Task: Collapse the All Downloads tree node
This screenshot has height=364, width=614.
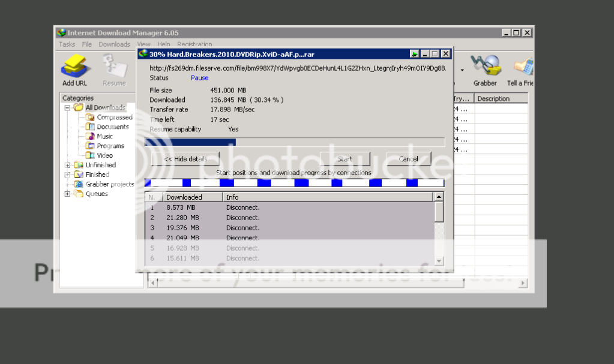Action: [x=68, y=108]
